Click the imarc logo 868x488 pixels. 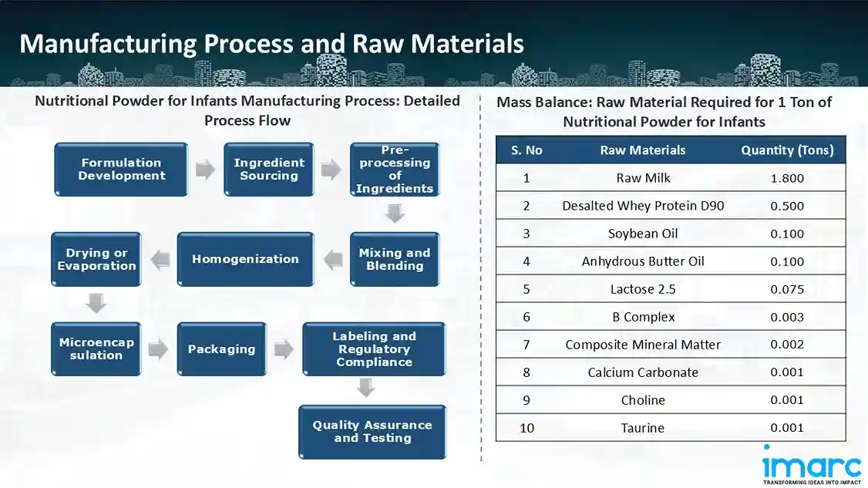pyautogui.click(x=811, y=464)
